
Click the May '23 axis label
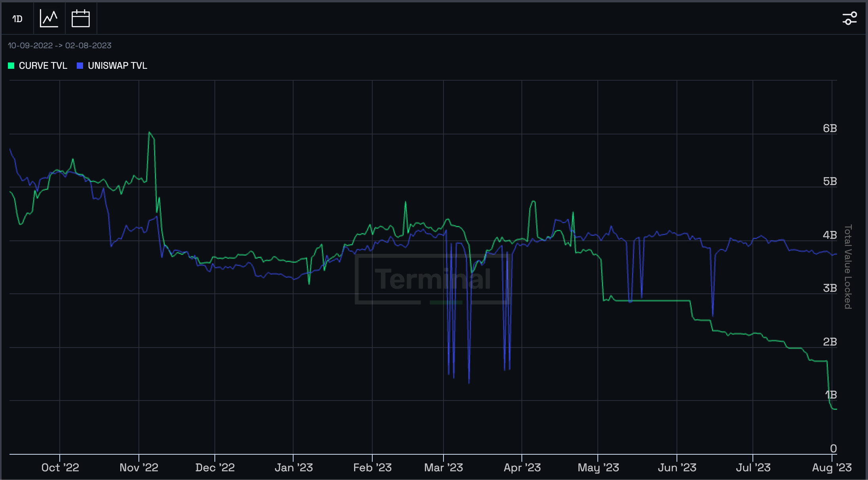tap(598, 467)
